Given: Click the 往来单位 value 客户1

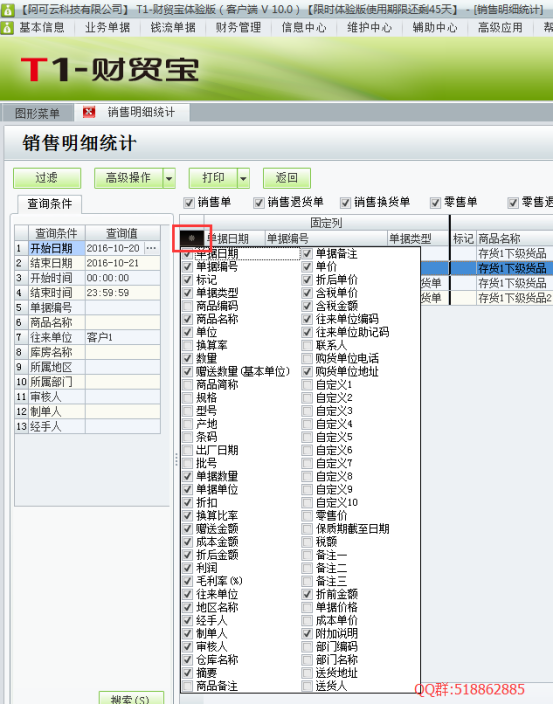Looking at the screenshot, I should tap(122, 337).
